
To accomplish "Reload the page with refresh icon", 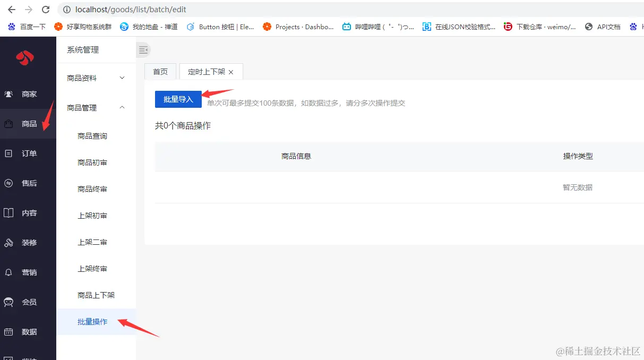I will pos(46,10).
